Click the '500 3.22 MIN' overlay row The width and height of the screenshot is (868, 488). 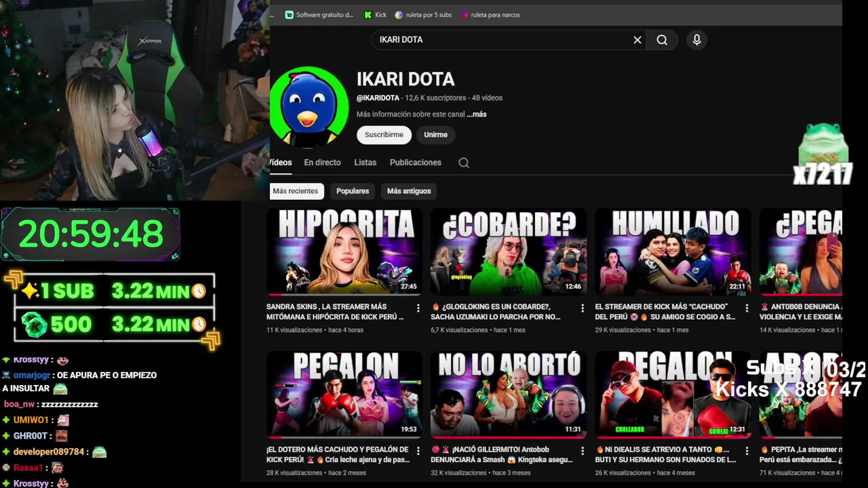[114, 325]
